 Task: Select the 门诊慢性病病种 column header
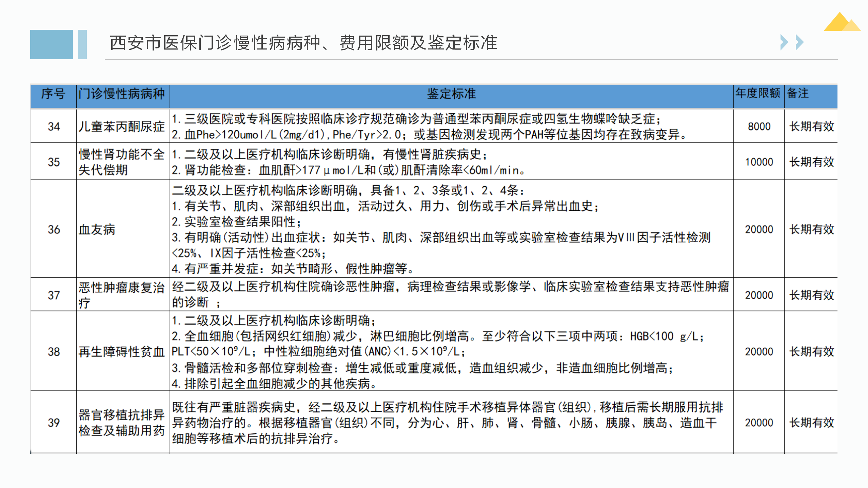(122, 94)
